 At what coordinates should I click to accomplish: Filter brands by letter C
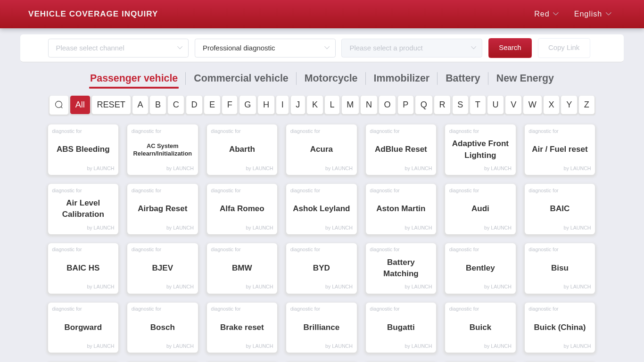pyautogui.click(x=176, y=105)
